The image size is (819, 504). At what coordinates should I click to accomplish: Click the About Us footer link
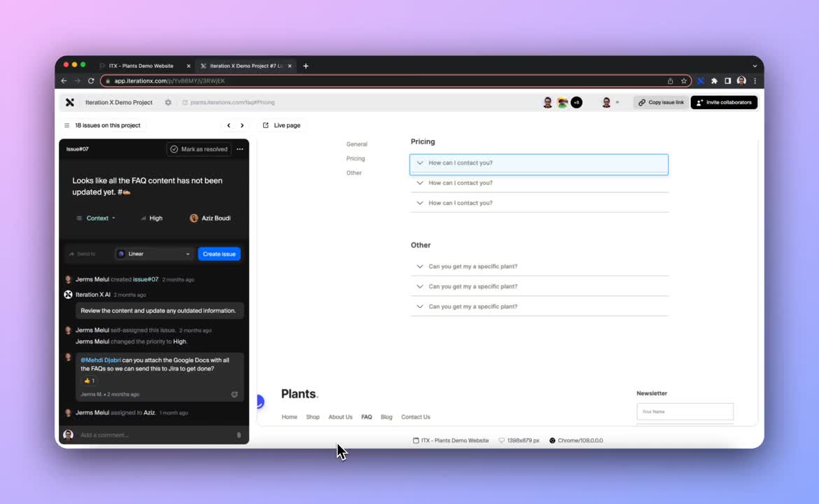click(x=341, y=416)
